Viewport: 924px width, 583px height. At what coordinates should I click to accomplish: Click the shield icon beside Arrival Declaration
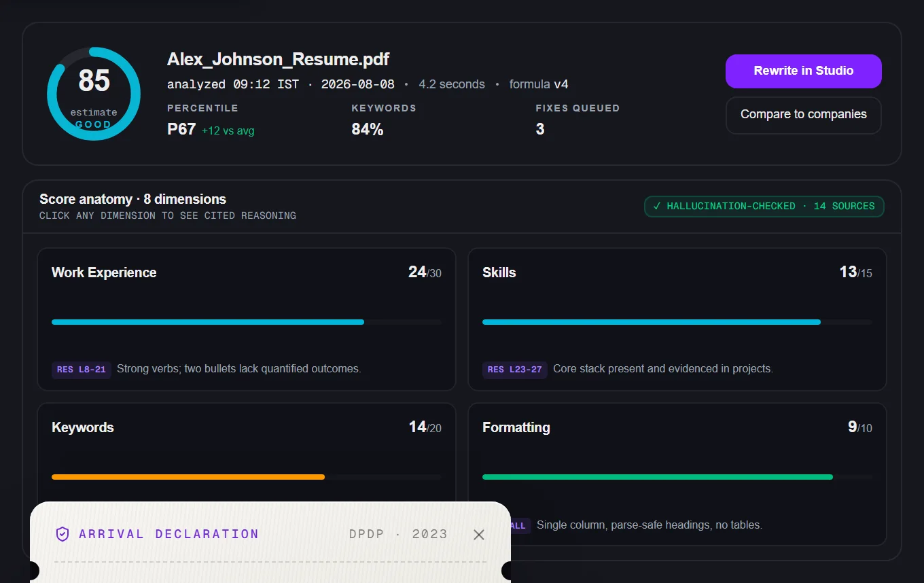[63, 534]
